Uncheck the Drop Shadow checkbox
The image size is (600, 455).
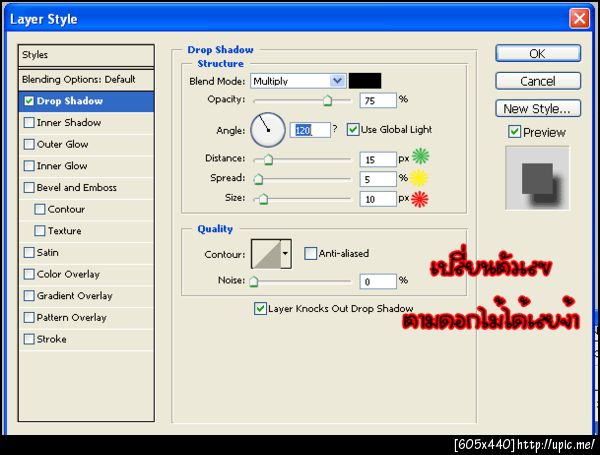tap(29, 101)
